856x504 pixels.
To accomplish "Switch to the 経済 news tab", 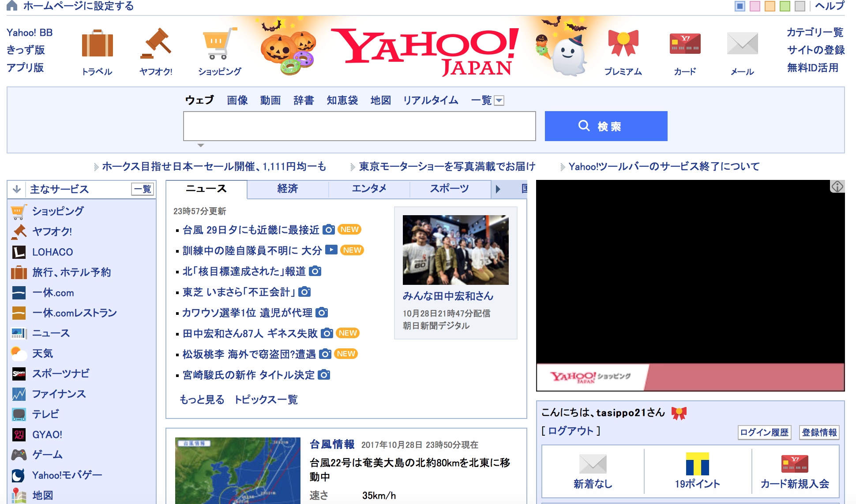I will (x=288, y=189).
